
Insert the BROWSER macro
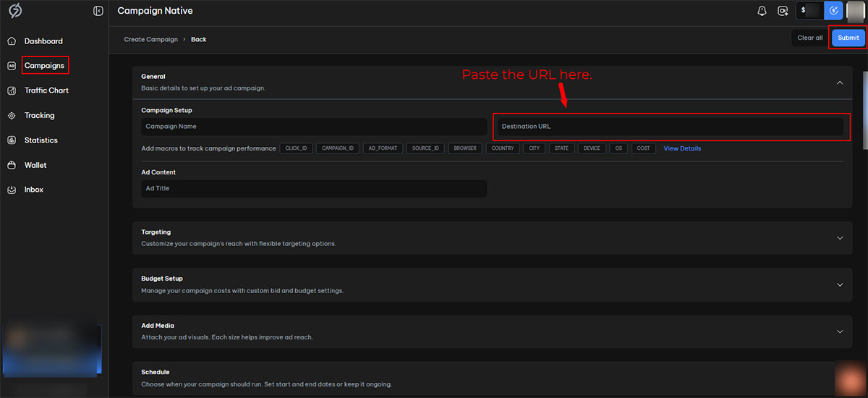coord(465,148)
